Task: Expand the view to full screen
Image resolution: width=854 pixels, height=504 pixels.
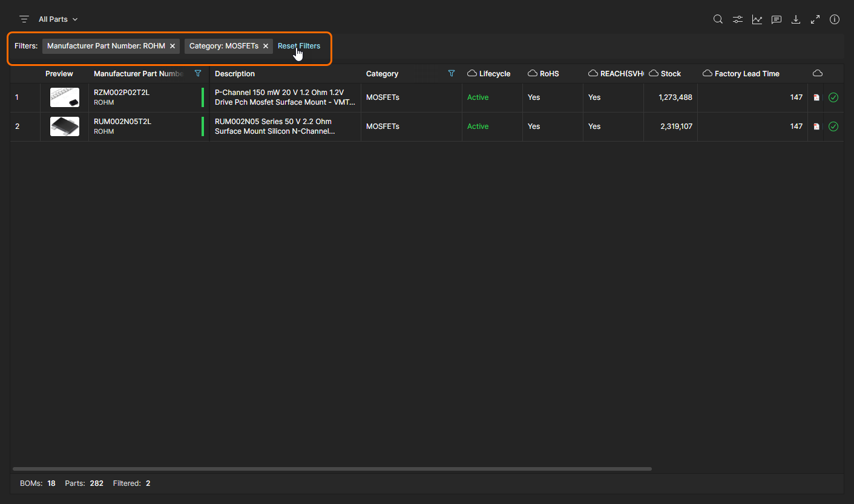Action: 815,19
